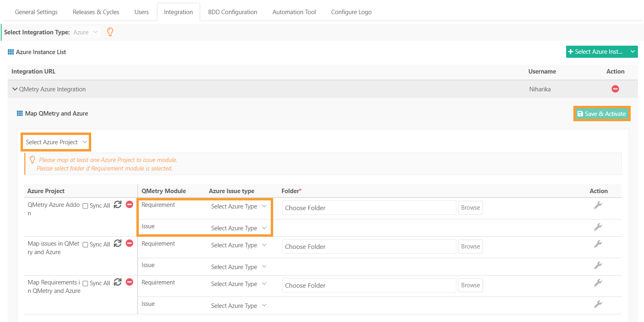Browse folder for Map Requirements Requirement

470,285
